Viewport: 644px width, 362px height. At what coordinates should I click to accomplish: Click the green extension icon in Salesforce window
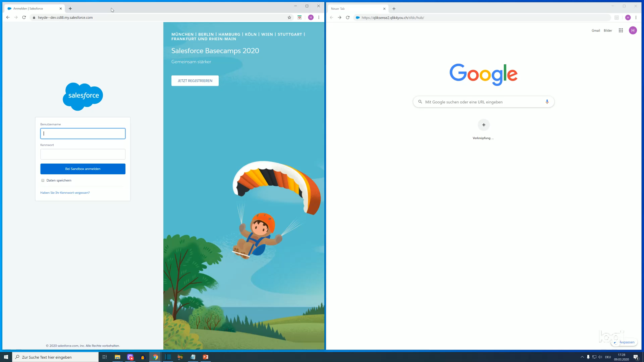(x=300, y=17)
